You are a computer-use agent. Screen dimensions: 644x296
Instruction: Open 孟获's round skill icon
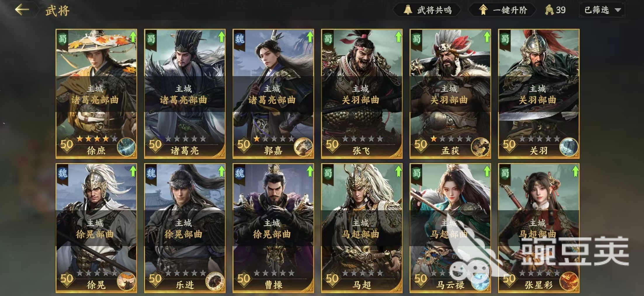480,147
